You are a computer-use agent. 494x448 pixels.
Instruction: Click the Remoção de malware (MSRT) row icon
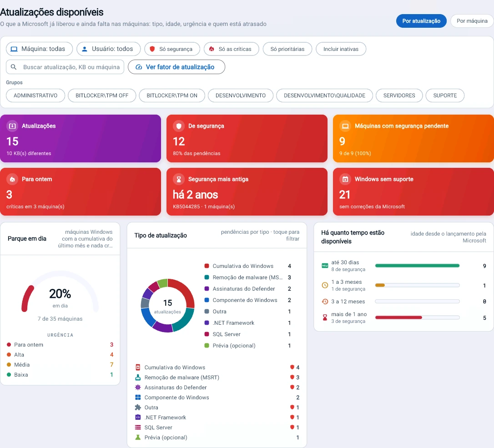pyautogui.click(x=138, y=378)
